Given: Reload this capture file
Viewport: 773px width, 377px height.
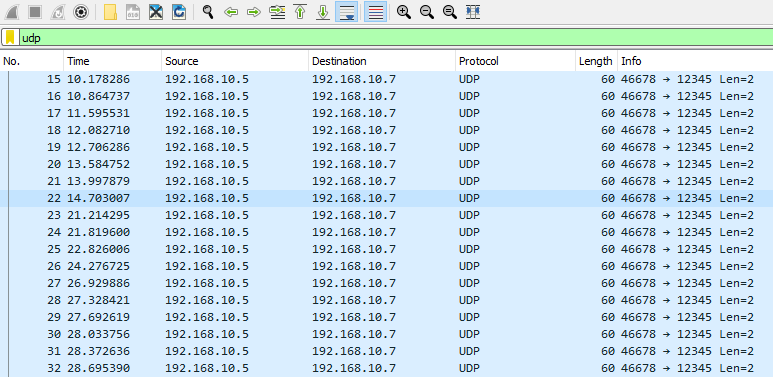Looking at the screenshot, I should tap(178, 12).
